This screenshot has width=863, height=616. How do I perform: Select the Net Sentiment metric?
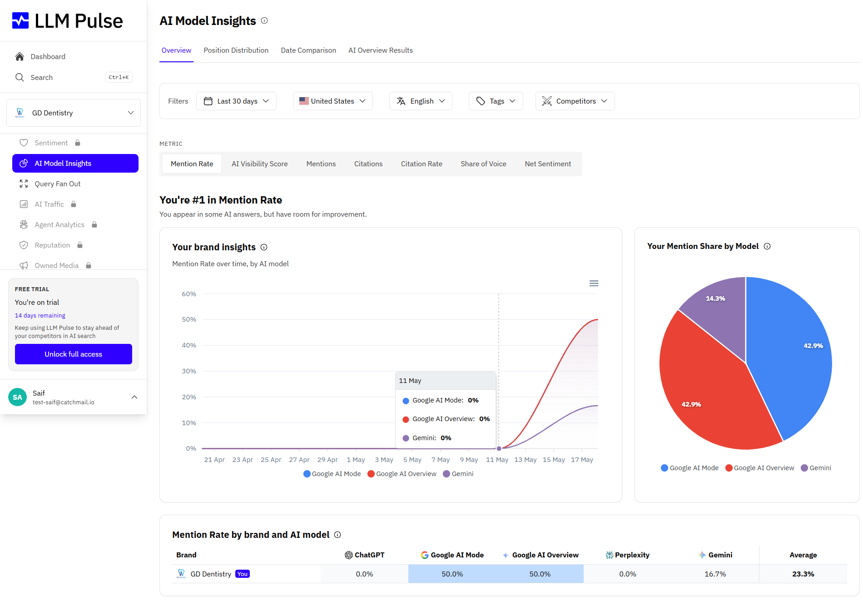click(548, 164)
